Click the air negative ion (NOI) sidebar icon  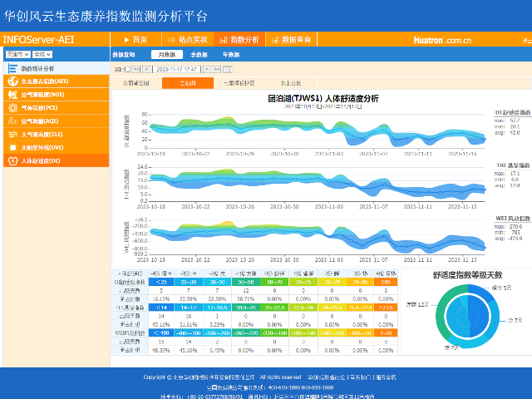(x=12, y=95)
